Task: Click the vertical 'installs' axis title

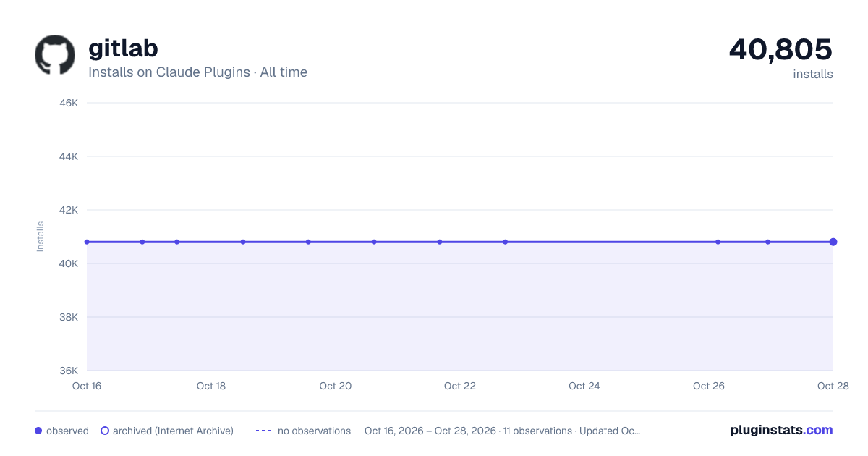Action: point(41,237)
